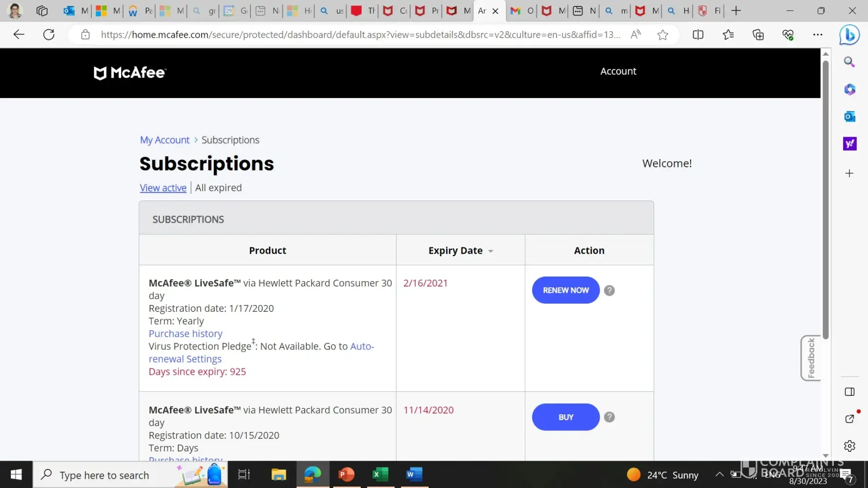
Task: Open Excel from the taskbar
Action: pos(380,475)
